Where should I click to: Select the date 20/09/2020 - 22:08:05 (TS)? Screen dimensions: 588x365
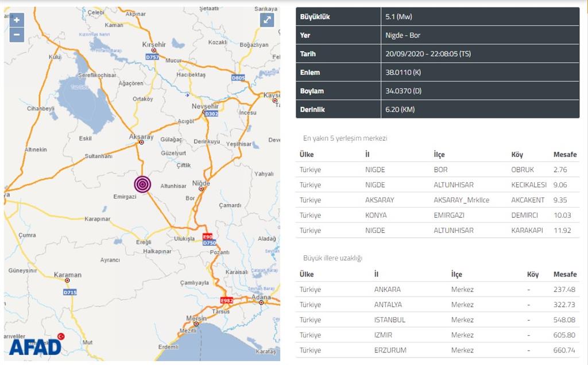click(x=428, y=53)
